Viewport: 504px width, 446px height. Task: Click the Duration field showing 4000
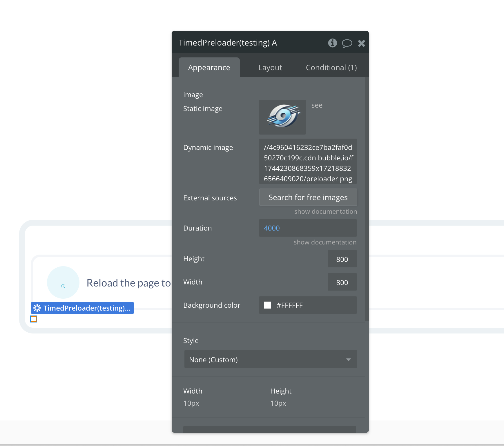[308, 228]
